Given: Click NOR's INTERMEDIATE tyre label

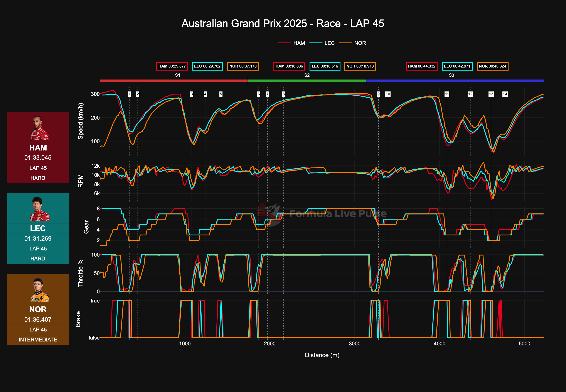Looking at the screenshot, I should [38, 340].
